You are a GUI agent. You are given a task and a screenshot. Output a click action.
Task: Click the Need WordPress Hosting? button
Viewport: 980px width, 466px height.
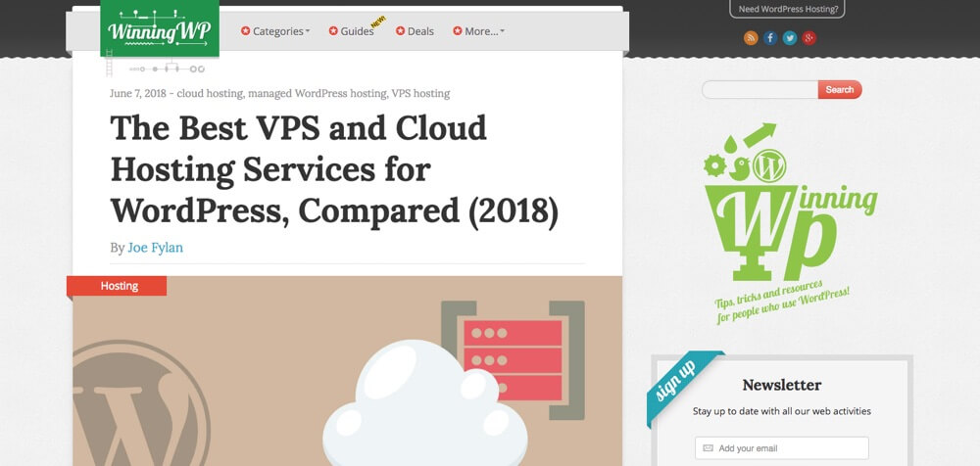(788, 9)
